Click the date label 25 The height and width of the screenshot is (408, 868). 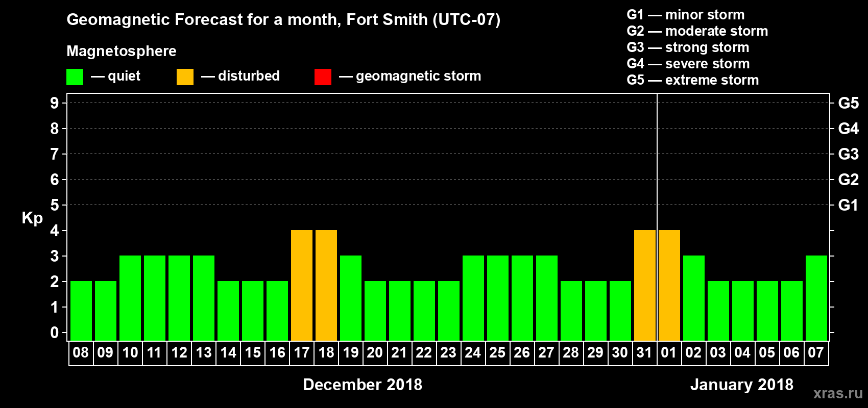coord(497,352)
